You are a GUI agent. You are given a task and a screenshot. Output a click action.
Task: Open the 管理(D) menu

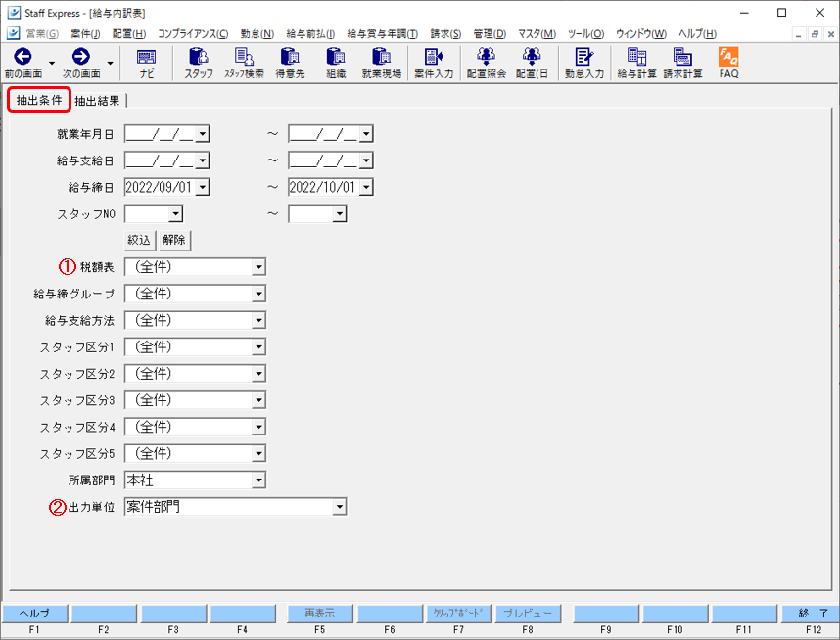point(490,33)
